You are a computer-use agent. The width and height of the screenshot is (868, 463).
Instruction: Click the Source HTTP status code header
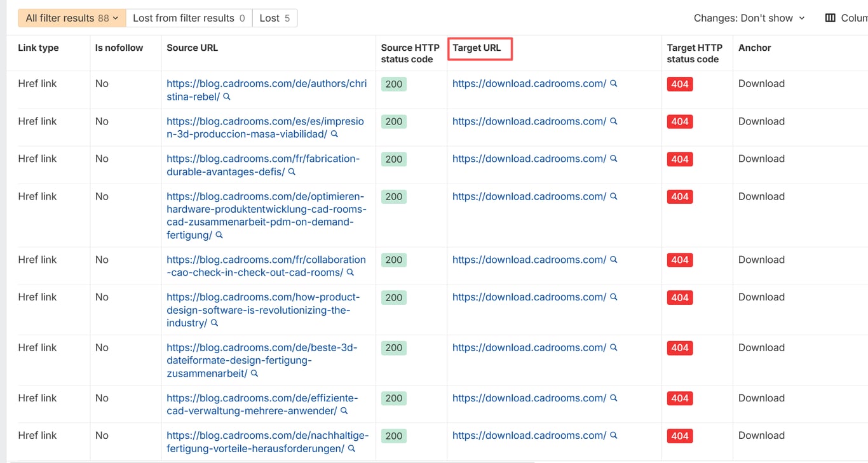(410, 53)
